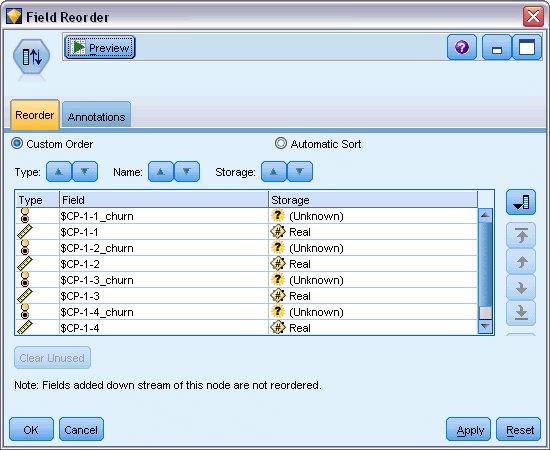This screenshot has height=450, width=550.
Task: Click the Type column header
Action: point(38,200)
